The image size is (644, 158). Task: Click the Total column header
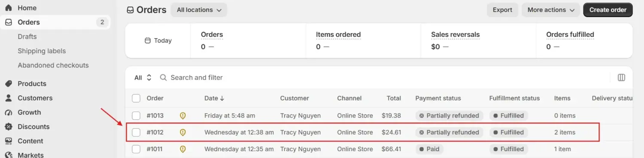point(394,98)
